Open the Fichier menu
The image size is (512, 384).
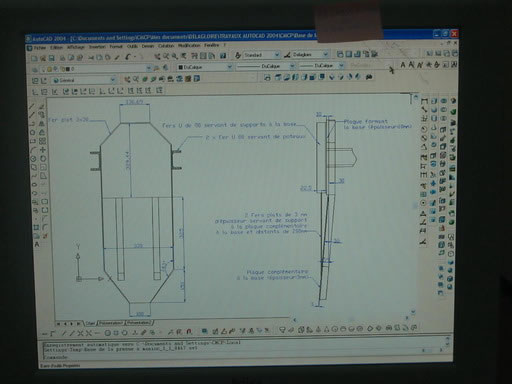tap(40, 48)
